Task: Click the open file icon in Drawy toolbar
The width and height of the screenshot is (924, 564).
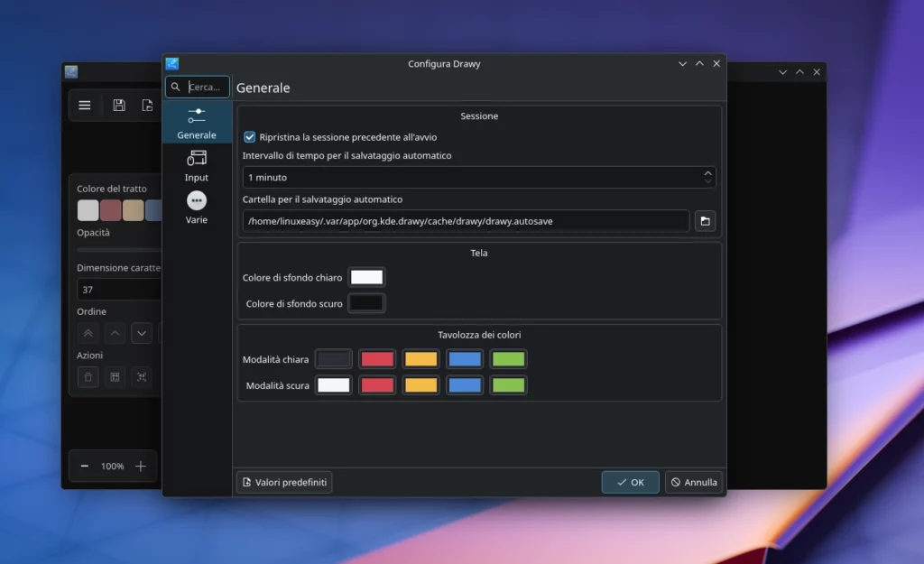Action: pos(147,106)
